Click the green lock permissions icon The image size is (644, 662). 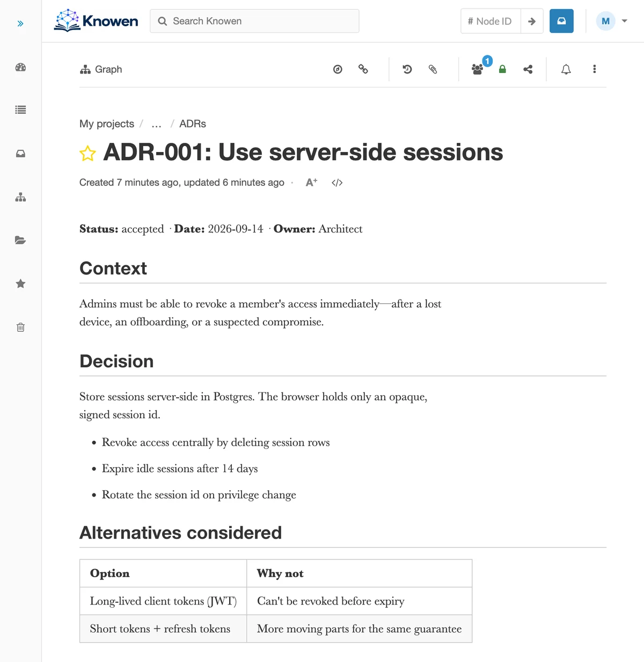tap(502, 69)
